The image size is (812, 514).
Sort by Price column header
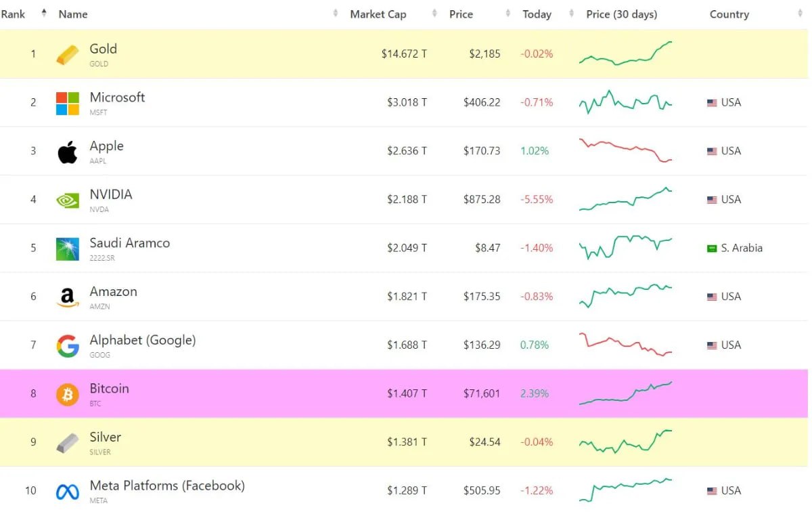(x=461, y=14)
